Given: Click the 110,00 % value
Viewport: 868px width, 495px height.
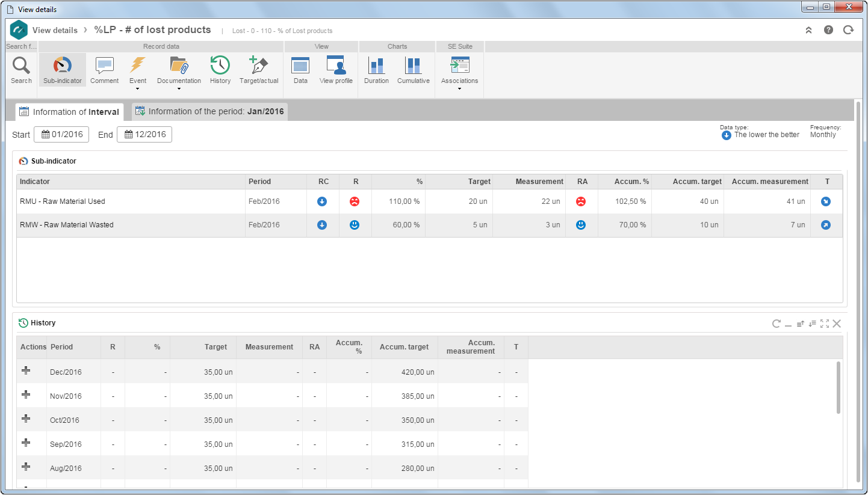Looking at the screenshot, I should (x=404, y=201).
